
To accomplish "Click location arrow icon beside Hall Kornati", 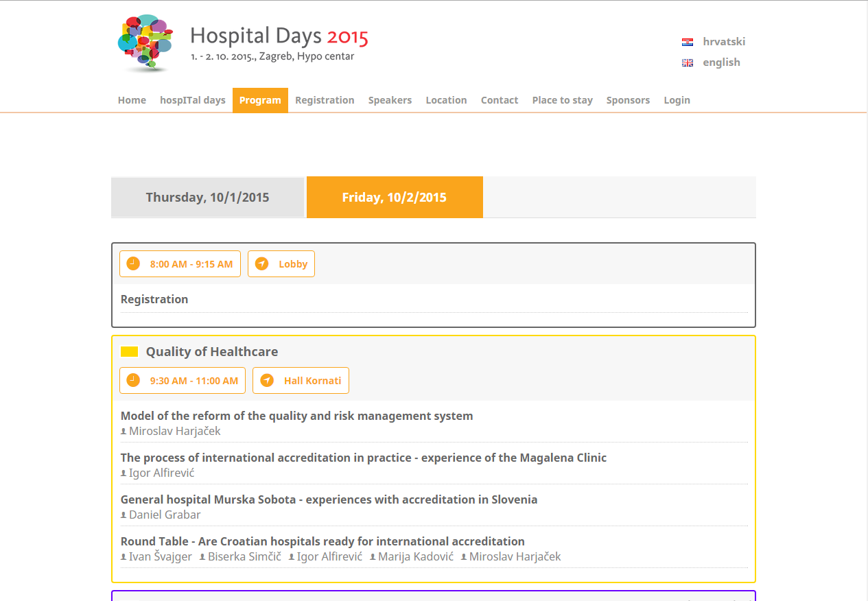I will pyautogui.click(x=266, y=380).
